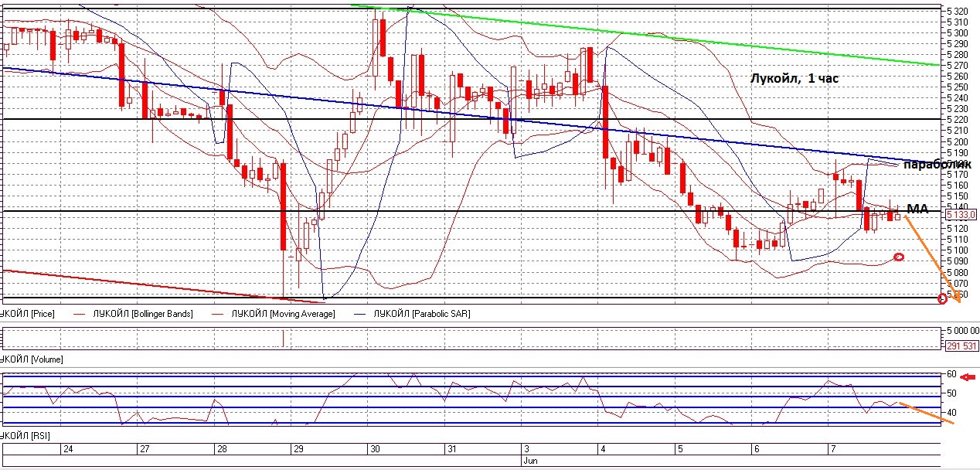Click date 5 on time axis
The image size is (980, 470).
tap(679, 448)
